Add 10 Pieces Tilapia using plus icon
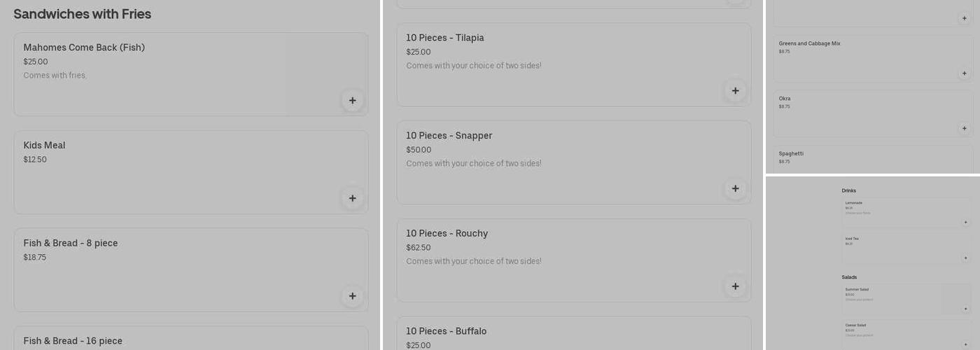This screenshot has width=980, height=350. 735,91
